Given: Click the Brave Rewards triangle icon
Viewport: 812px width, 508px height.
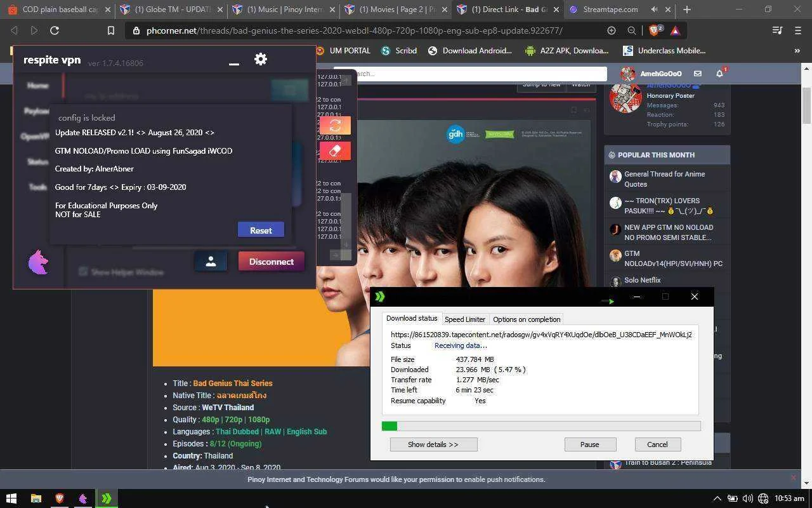Looking at the screenshot, I should click(x=675, y=30).
